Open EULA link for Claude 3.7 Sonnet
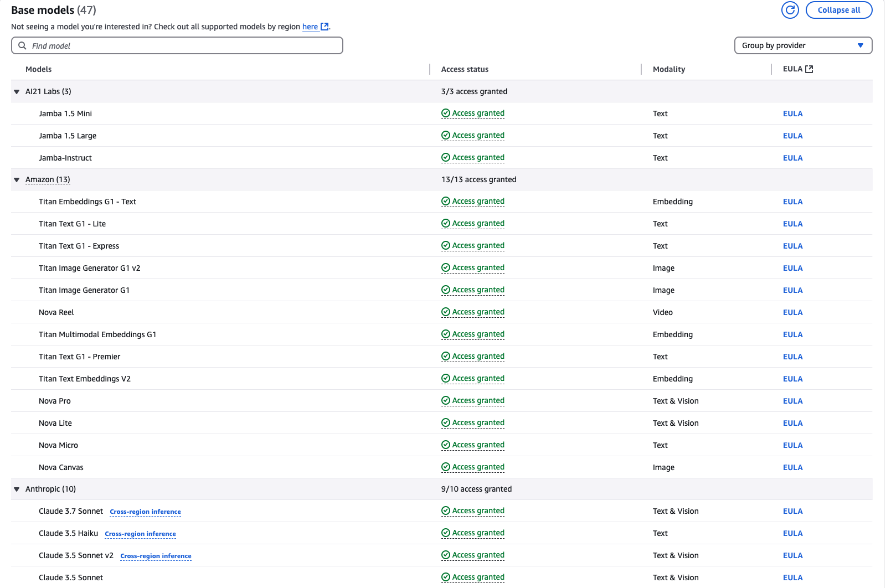The width and height of the screenshot is (891, 588). tap(792, 511)
